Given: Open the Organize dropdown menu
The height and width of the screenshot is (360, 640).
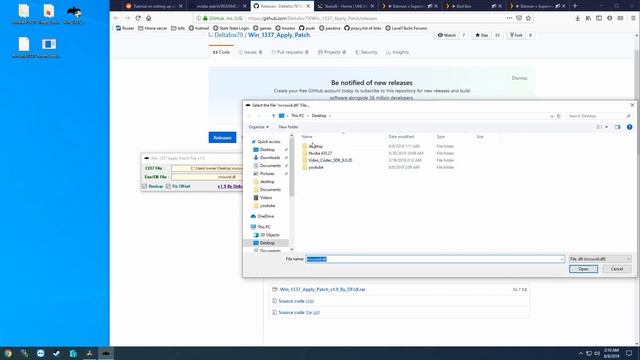Looking at the screenshot, I should (258, 127).
